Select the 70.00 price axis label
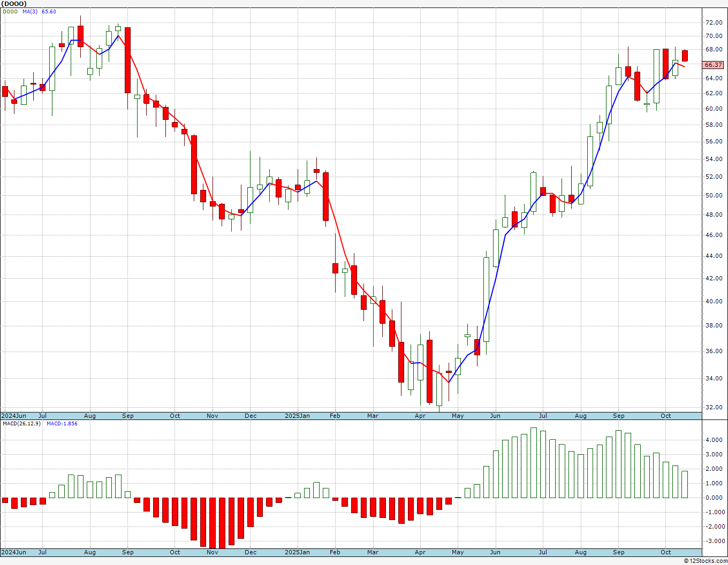The height and width of the screenshot is (565, 728). point(714,36)
